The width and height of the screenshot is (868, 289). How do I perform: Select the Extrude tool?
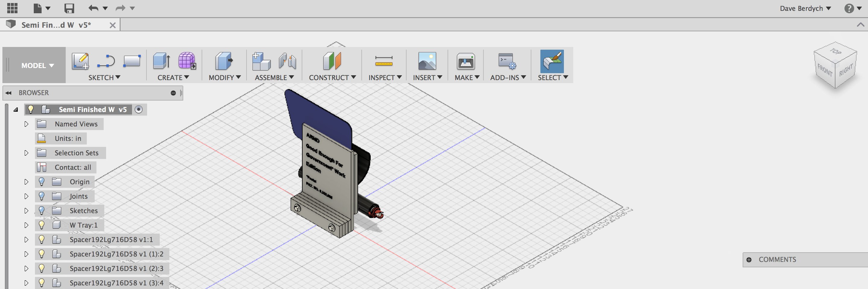point(162,61)
